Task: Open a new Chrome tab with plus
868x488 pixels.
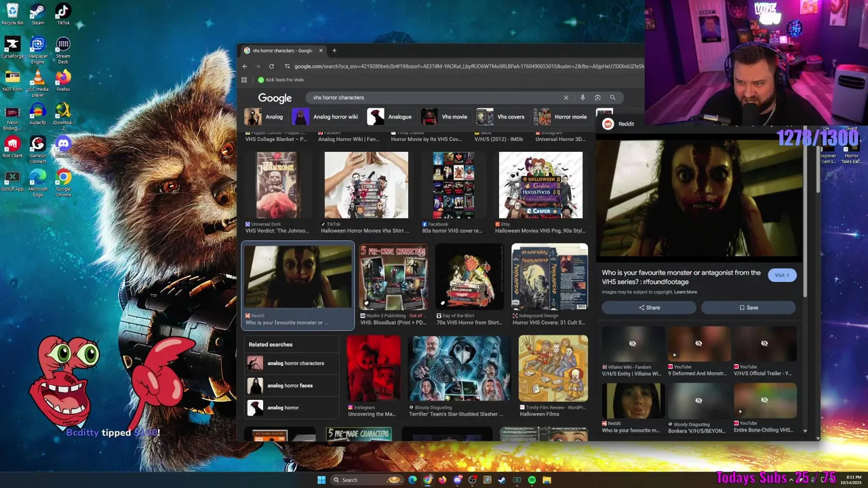Action: (x=334, y=50)
